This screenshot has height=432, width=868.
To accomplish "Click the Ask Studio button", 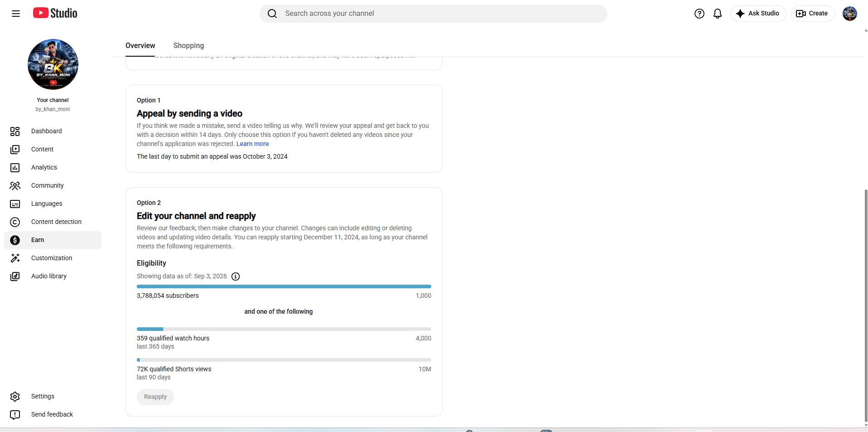I will [x=758, y=14].
